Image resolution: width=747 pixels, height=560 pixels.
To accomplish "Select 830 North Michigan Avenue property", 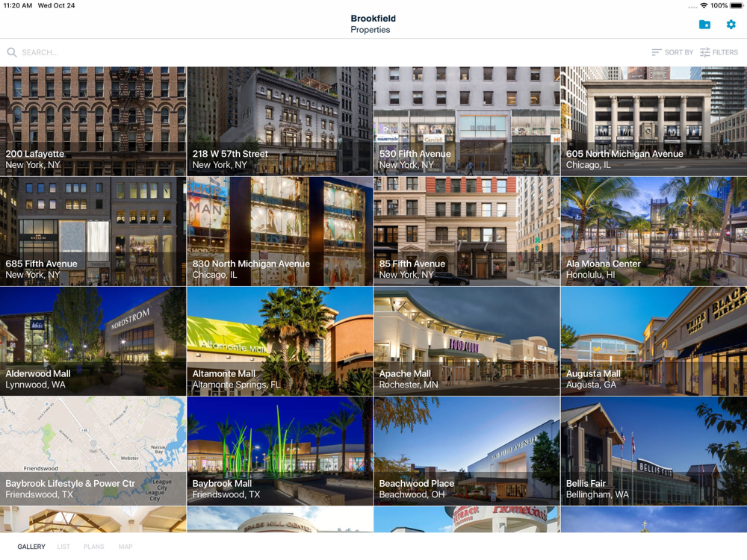I will click(280, 231).
